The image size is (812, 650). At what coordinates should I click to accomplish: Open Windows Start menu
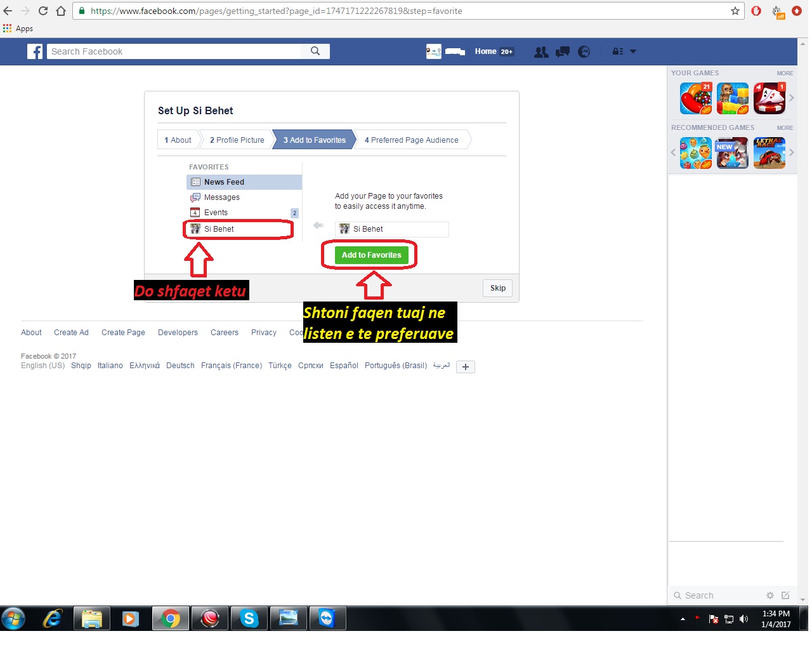13,618
